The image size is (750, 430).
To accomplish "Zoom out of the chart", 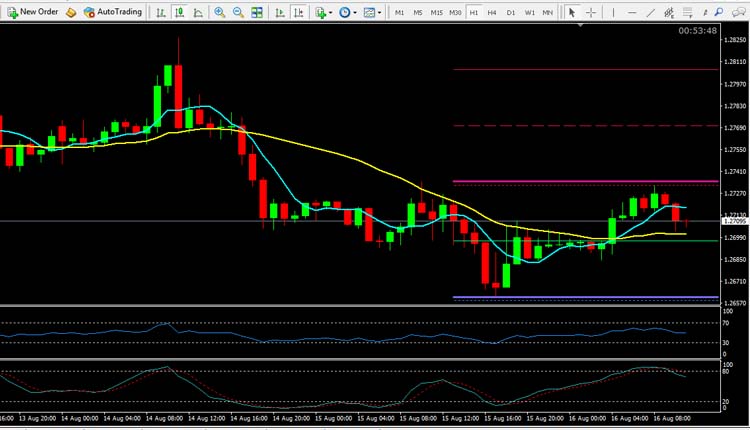I will click(238, 12).
